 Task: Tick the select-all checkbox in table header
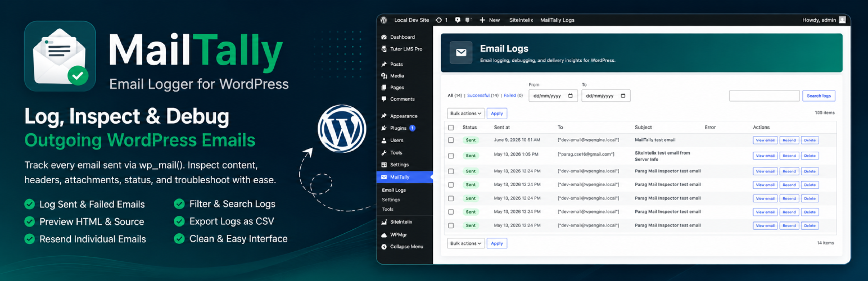tap(451, 128)
